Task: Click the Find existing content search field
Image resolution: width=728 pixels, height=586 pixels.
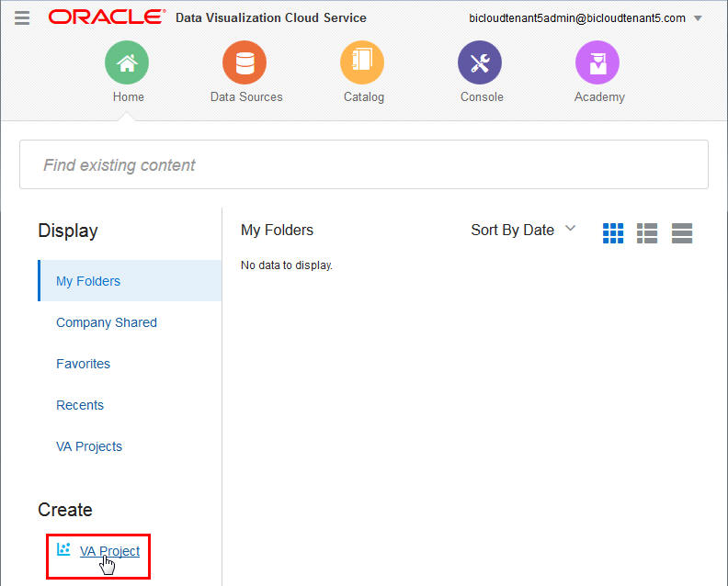Action: 364,164
